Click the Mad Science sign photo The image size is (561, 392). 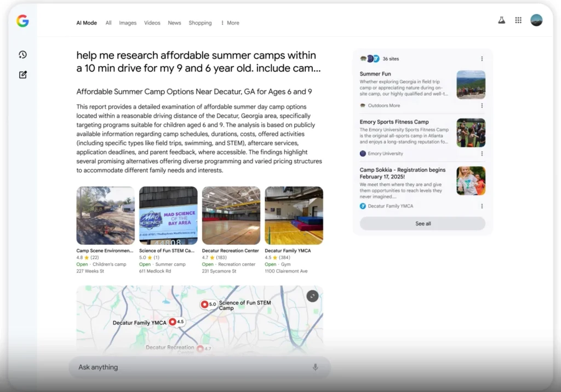click(168, 215)
